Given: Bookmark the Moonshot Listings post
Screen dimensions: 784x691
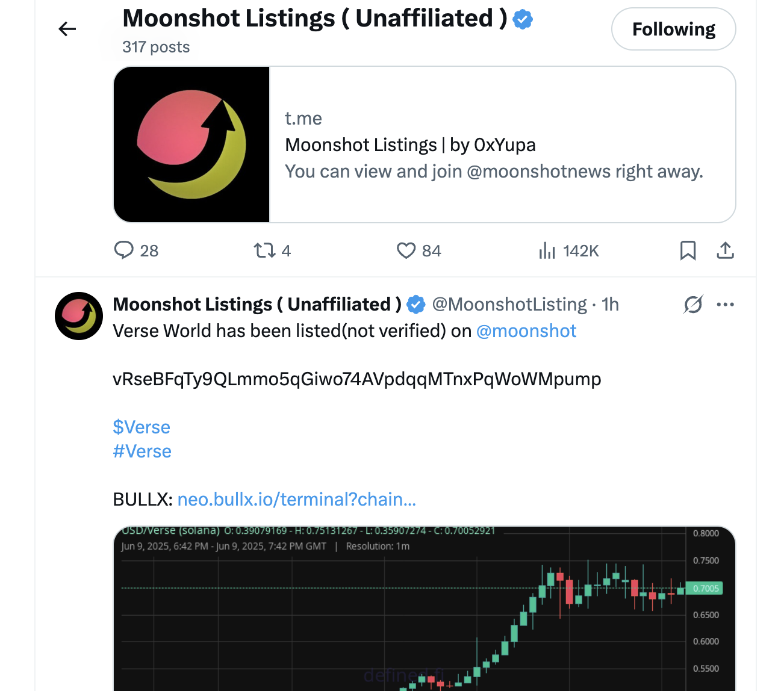Looking at the screenshot, I should pos(688,250).
